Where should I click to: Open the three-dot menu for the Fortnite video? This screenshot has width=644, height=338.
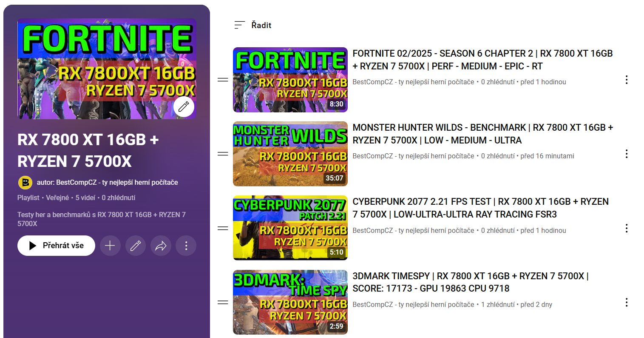(x=626, y=80)
